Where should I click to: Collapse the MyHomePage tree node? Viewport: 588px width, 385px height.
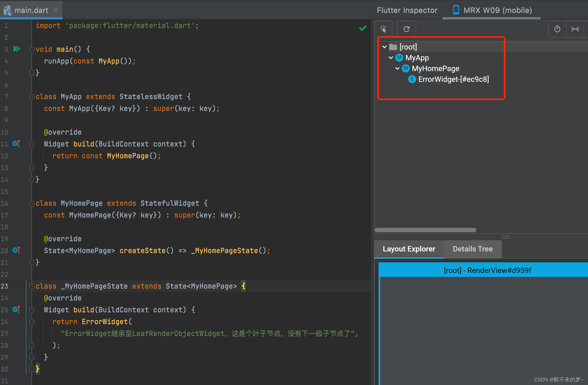[x=397, y=68]
